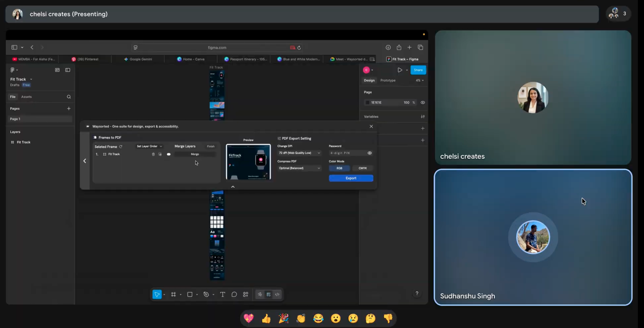Viewport: 644px width, 328px height.
Task: Click the Present play icon
Action: 400,70
